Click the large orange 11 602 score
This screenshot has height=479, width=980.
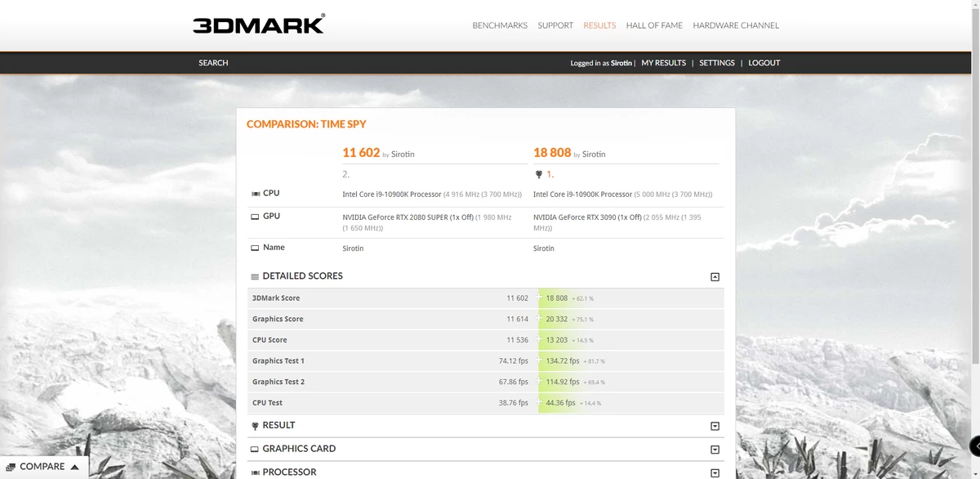[x=361, y=153]
